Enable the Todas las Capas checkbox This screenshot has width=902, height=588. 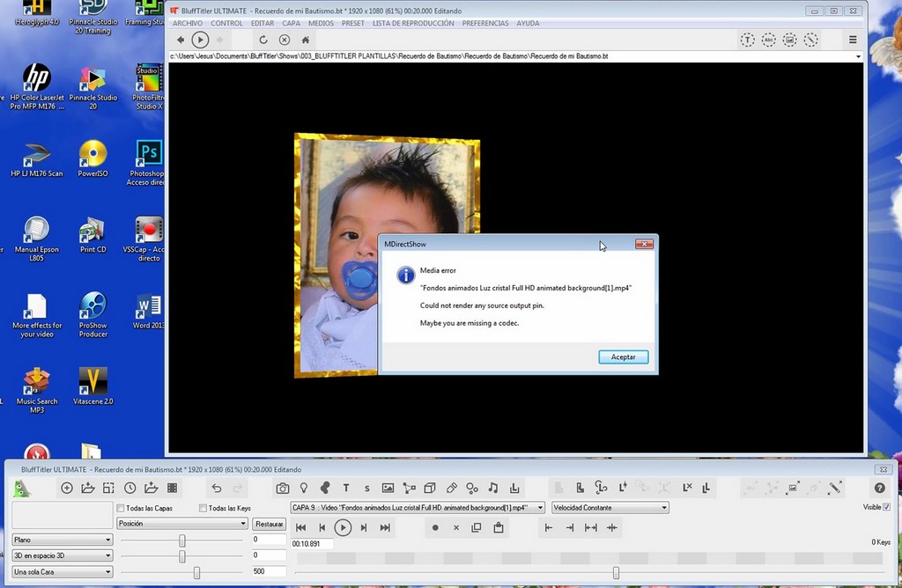click(121, 508)
